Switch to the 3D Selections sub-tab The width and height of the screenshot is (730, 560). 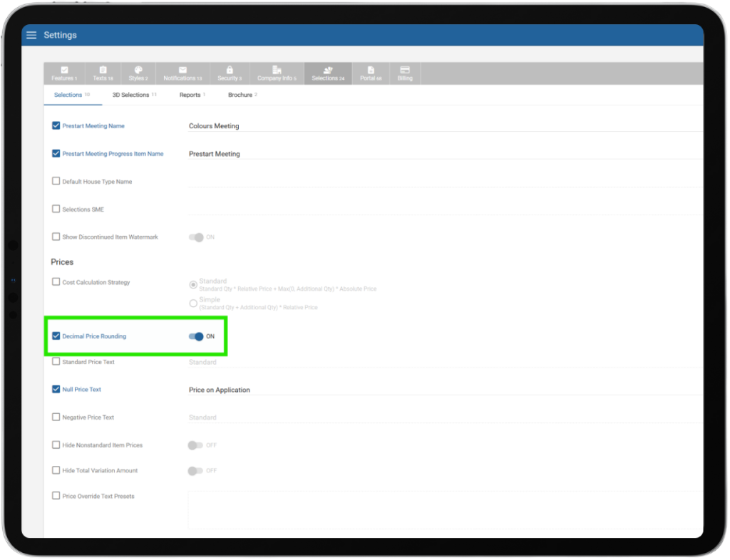point(133,95)
